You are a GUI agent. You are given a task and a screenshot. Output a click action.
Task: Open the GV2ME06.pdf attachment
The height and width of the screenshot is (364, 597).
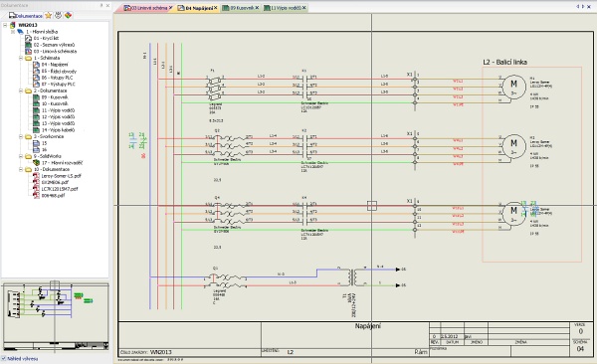55,182
